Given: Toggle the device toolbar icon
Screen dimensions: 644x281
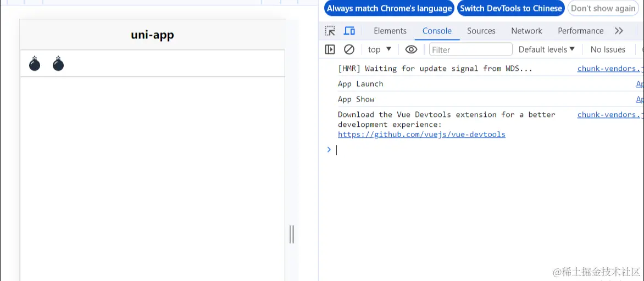Looking at the screenshot, I should (x=349, y=31).
